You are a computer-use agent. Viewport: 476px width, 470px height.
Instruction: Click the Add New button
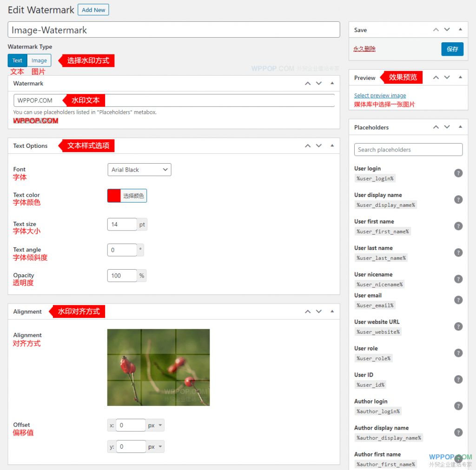click(93, 10)
